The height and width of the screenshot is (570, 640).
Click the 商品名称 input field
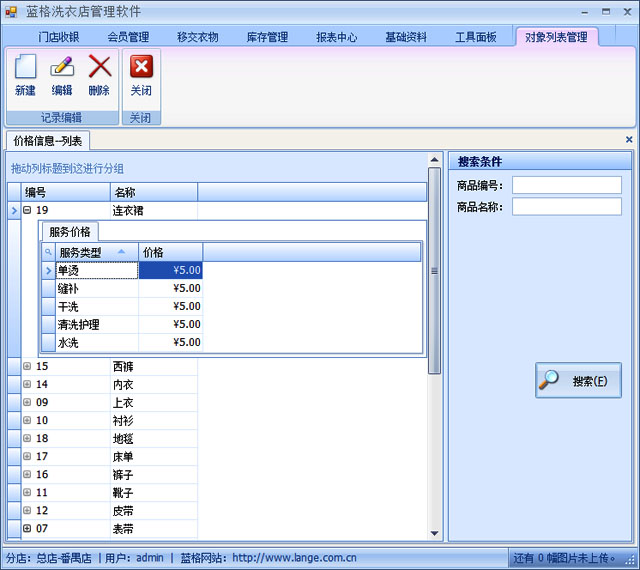coord(567,207)
